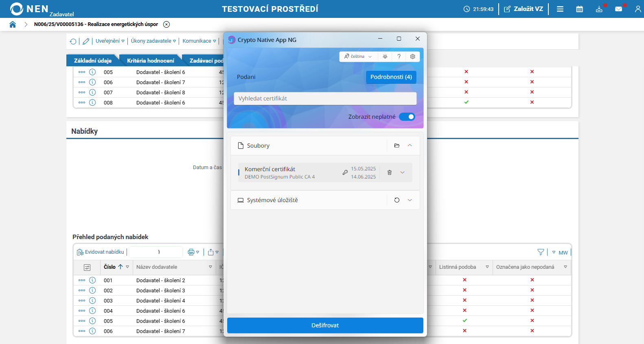Viewport: 644px width, 344px height.
Task: Click the Systémové úložiště label
Action: [x=272, y=200]
